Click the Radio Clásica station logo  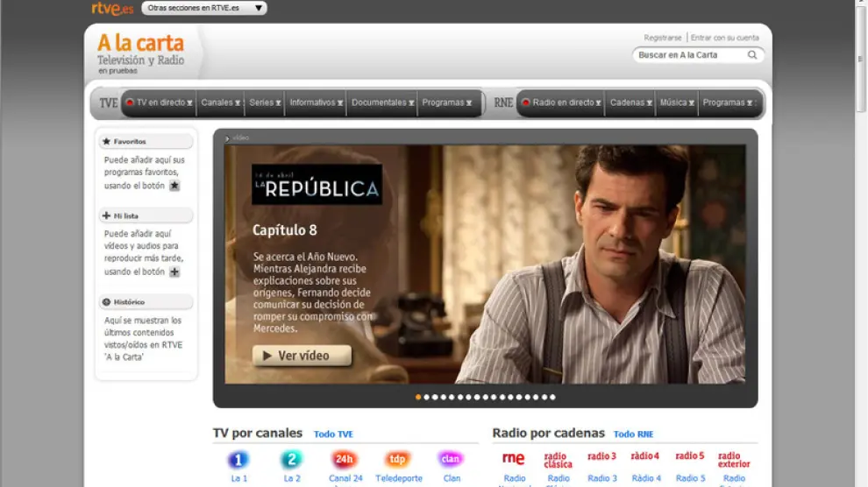558,459
